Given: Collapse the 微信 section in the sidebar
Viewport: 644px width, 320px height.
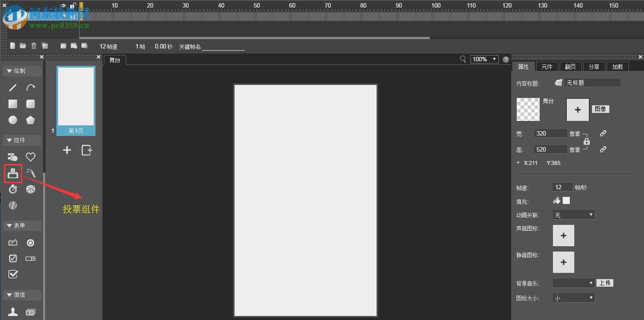Looking at the screenshot, I should (x=9, y=295).
